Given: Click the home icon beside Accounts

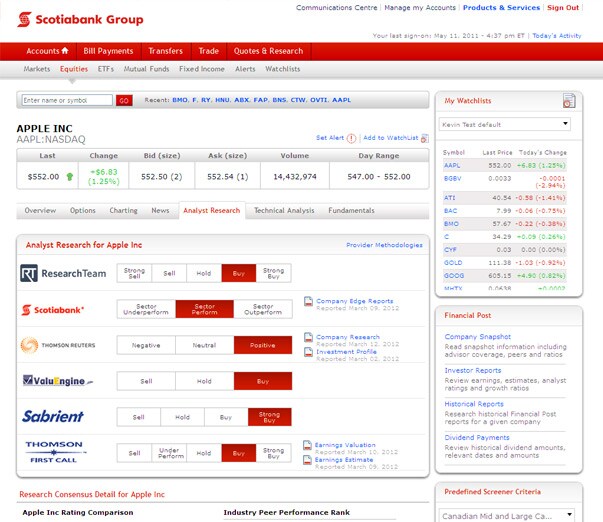Looking at the screenshot, I should (65, 51).
